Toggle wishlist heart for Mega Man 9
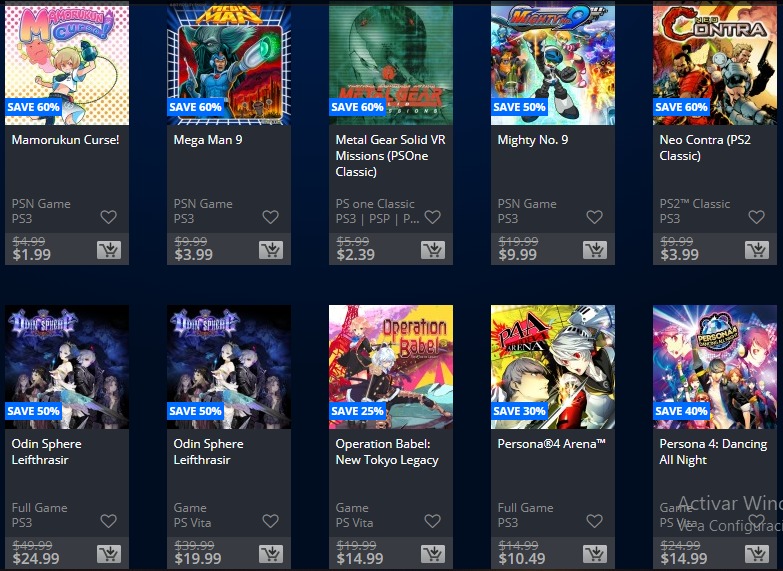 [x=271, y=217]
